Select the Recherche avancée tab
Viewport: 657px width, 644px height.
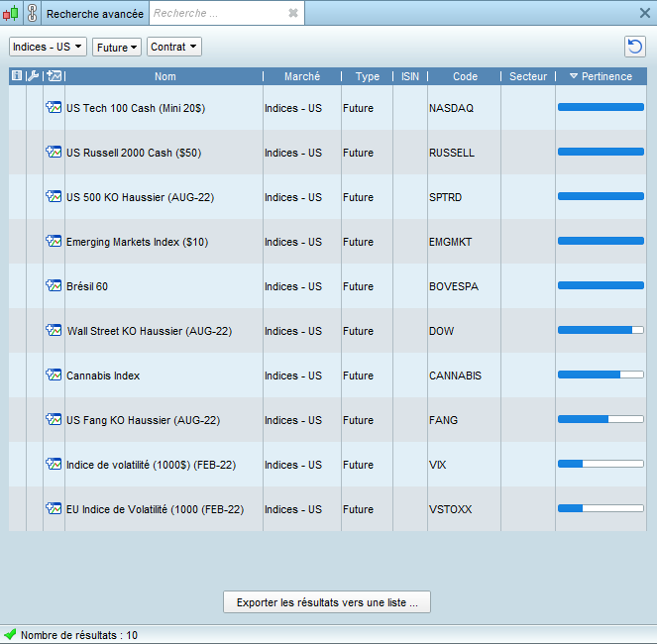tap(95, 14)
